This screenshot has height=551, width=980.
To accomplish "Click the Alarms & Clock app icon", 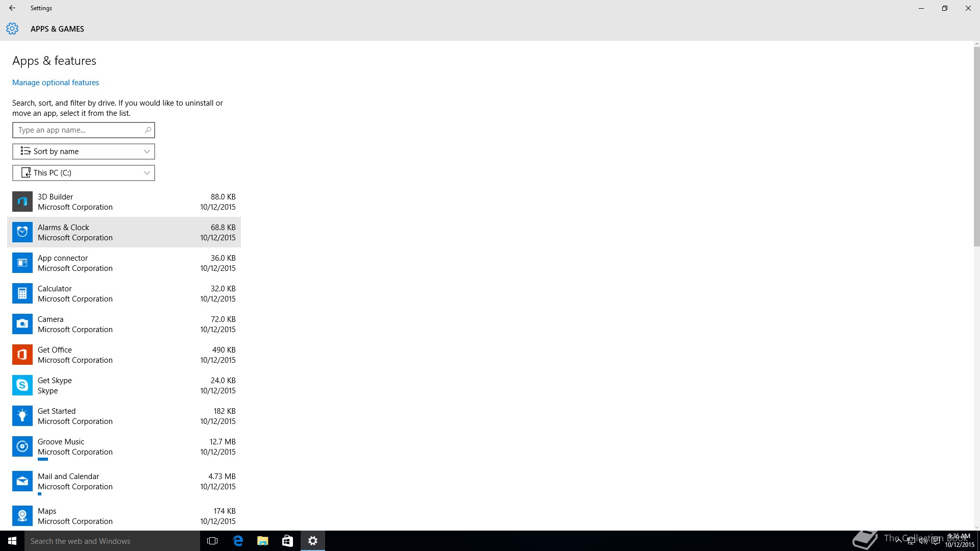I will [22, 232].
